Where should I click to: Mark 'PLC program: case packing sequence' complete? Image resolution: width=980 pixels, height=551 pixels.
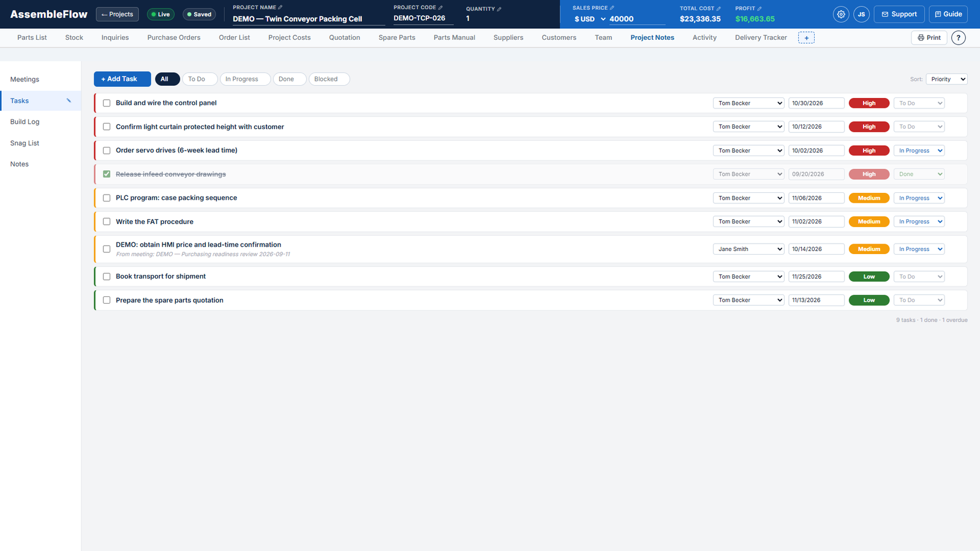[x=107, y=198]
